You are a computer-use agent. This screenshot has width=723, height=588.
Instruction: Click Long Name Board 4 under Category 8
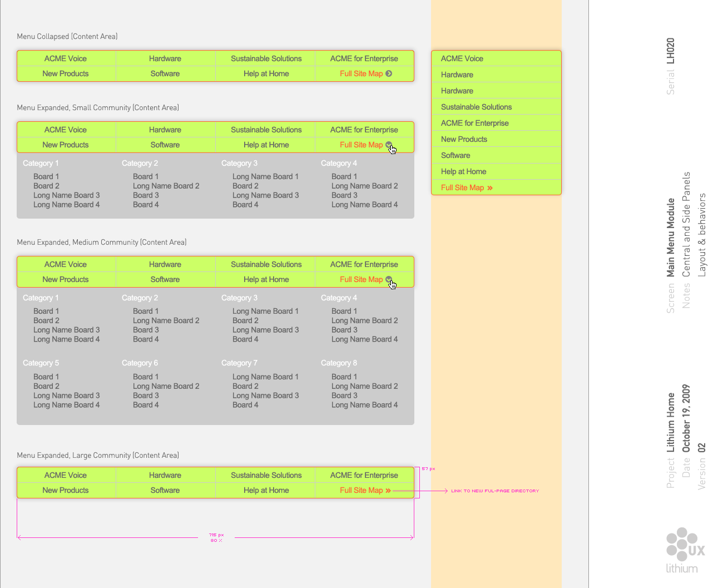tap(365, 405)
